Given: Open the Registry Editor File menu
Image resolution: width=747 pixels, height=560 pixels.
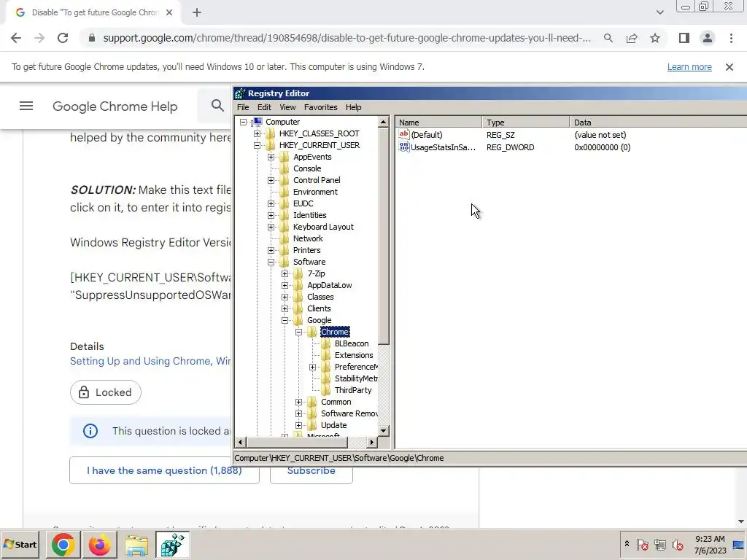Looking at the screenshot, I should [243, 107].
